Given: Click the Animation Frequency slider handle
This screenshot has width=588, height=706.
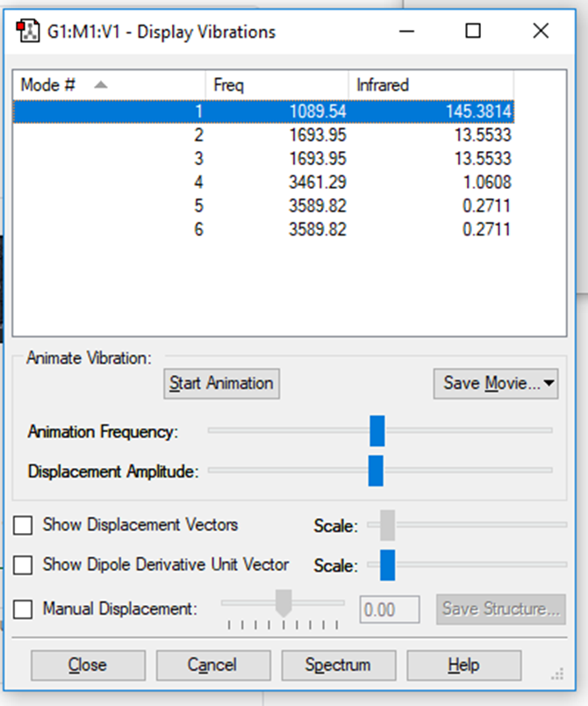Looking at the screenshot, I should [x=377, y=431].
